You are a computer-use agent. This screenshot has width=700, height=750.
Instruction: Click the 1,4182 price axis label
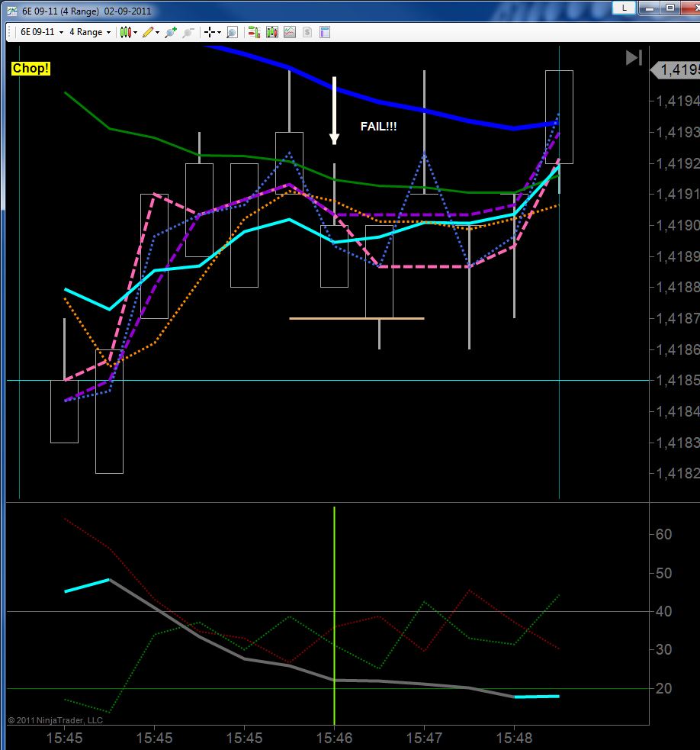[678, 473]
